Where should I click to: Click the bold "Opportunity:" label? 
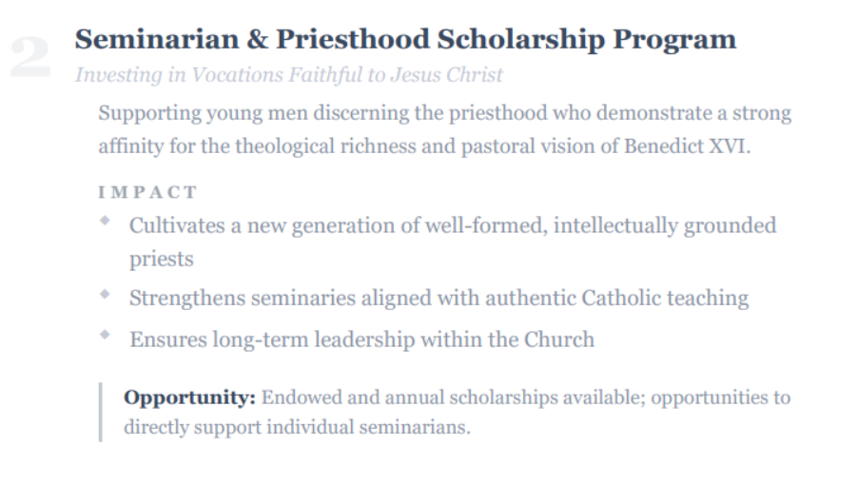tap(189, 397)
